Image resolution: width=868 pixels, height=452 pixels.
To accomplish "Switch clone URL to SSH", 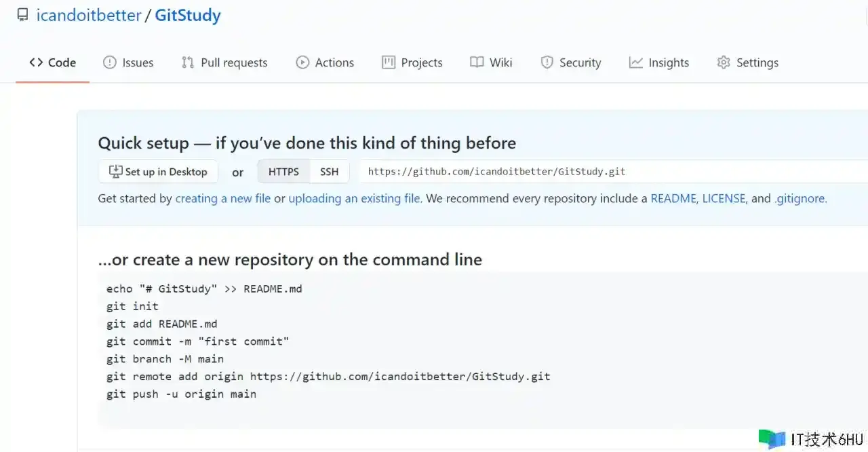I will click(x=330, y=172).
